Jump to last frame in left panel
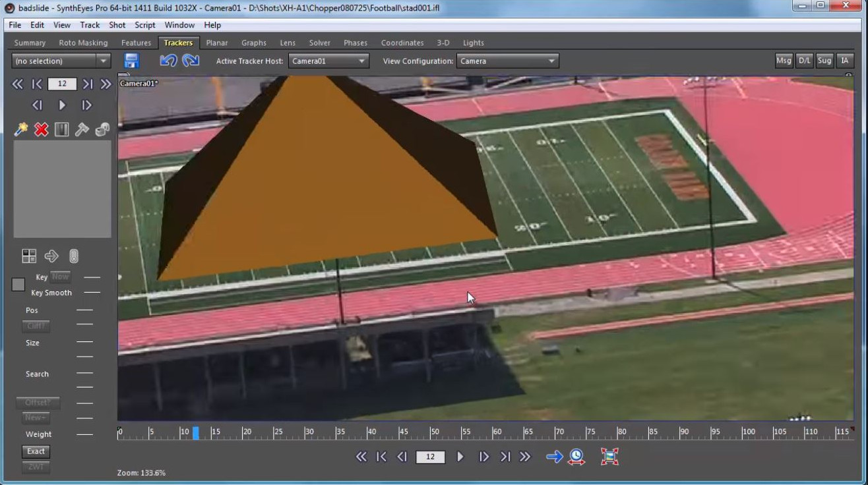Image resolution: width=868 pixels, height=485 pixels. click(106, 84)
